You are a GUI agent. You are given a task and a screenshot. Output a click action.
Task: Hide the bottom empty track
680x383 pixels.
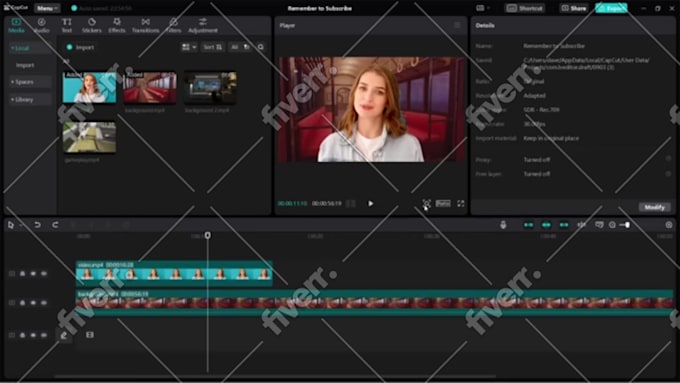tap(33, 335)
